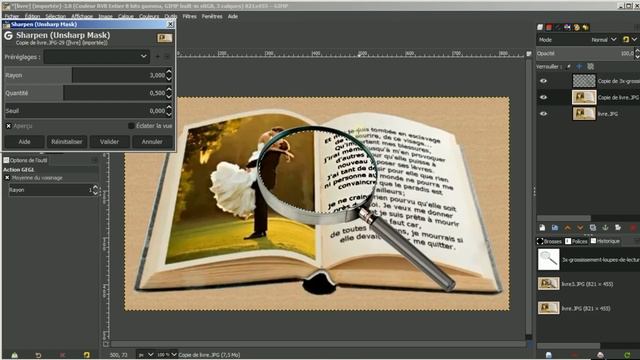Hide the livre.JPG layer
This screenshot has height=360, width=640.
click(543, 114)
